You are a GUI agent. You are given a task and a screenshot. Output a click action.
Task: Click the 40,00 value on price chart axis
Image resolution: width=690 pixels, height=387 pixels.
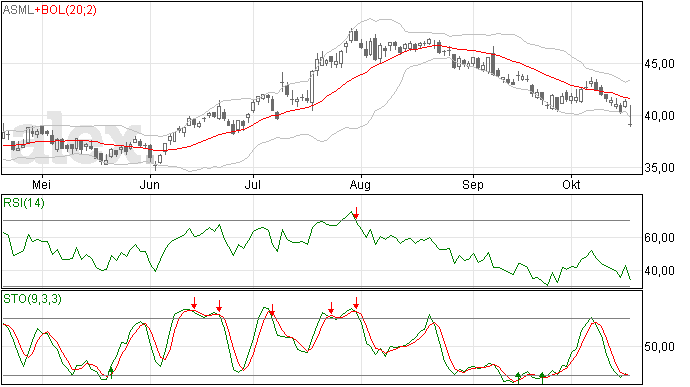click(x=660, y=116)
